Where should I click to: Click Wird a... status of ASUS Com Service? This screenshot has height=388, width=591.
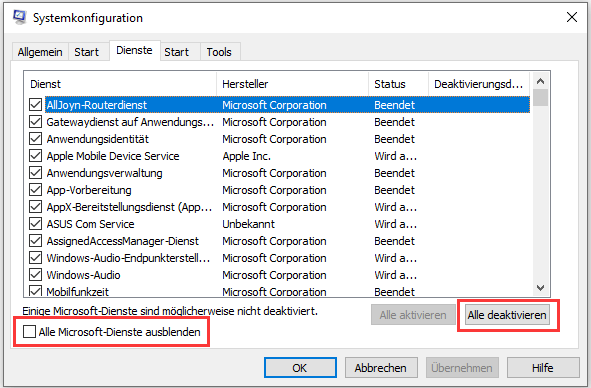click(x=395, y=224)
